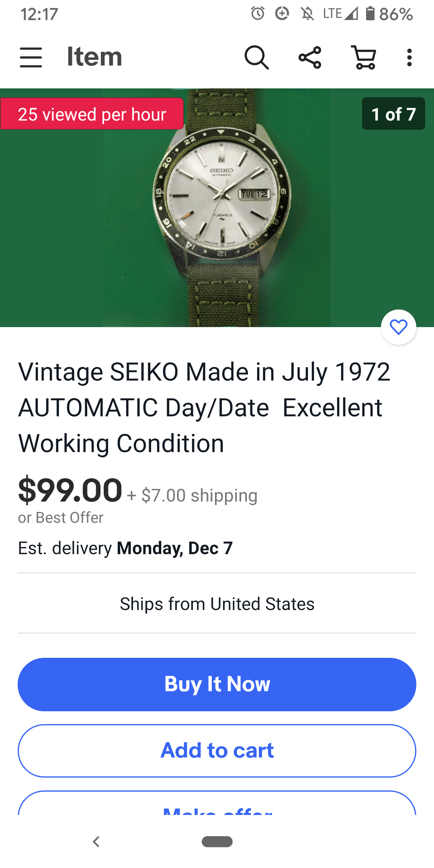Screen dimensions: 434x868
Task: Add watch to watchlist with heart
Action: coord(398,327)
